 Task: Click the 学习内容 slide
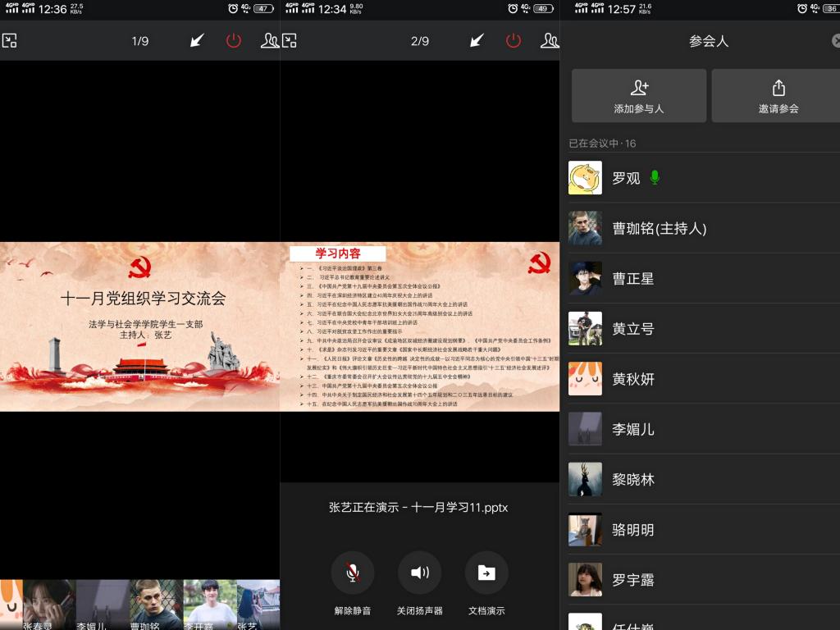[x=420, y=326]
